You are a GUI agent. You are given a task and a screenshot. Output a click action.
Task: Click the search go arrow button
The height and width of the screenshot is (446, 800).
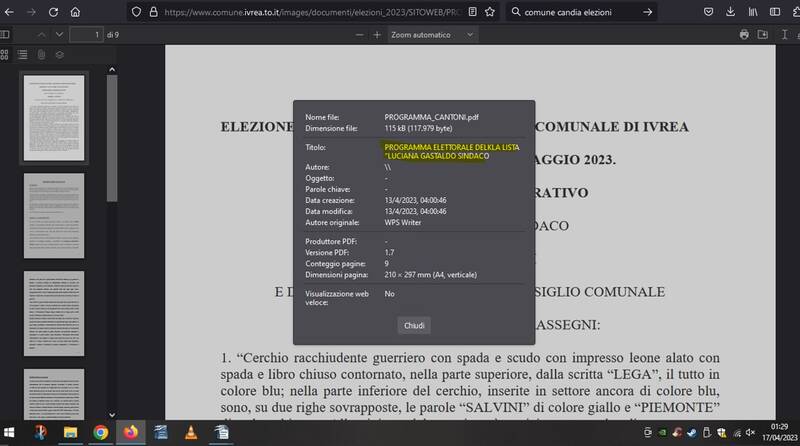(647, 12)
